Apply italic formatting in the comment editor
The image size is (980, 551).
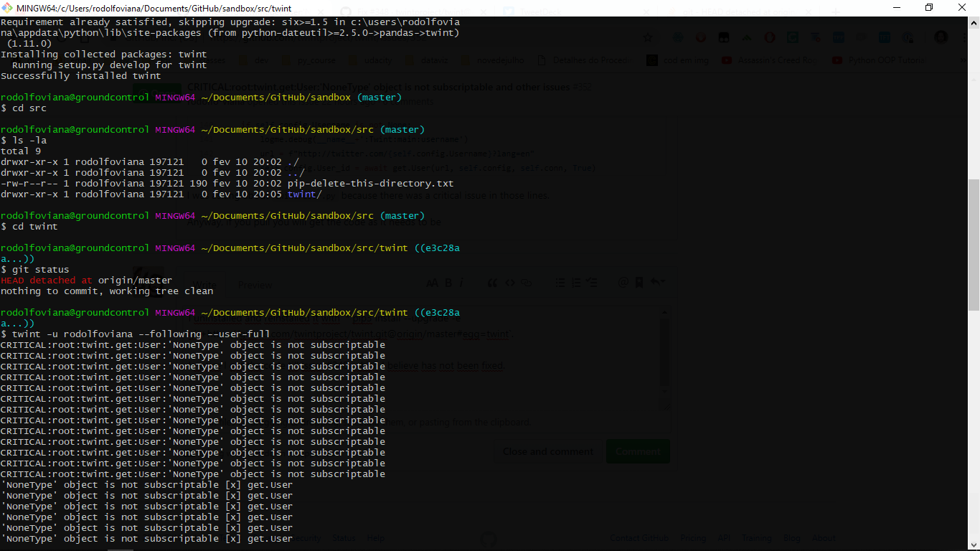463,282
